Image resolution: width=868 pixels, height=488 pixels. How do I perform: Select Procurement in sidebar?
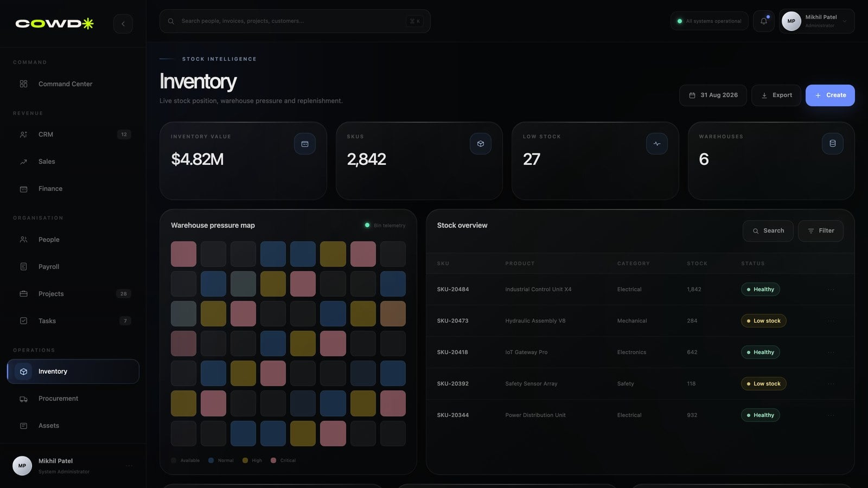tap(73, 399)
